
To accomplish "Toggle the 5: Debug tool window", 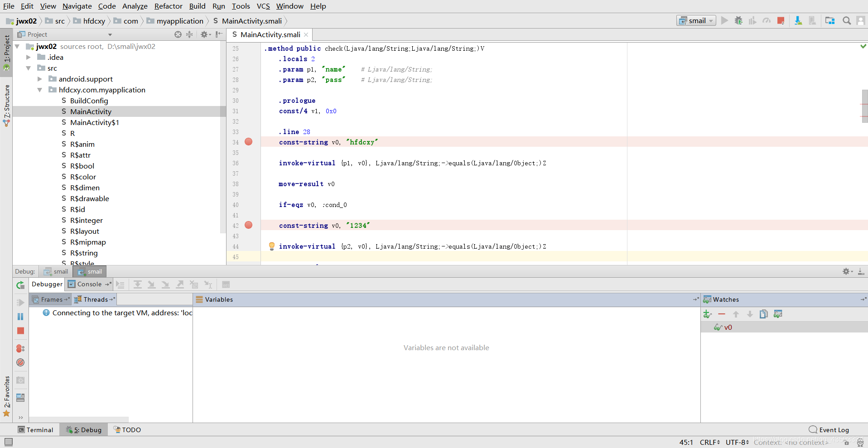I will (84, 430).
